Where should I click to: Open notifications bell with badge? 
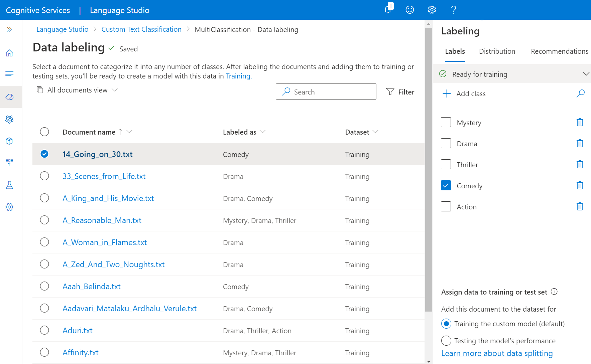[x=387, y=10]
